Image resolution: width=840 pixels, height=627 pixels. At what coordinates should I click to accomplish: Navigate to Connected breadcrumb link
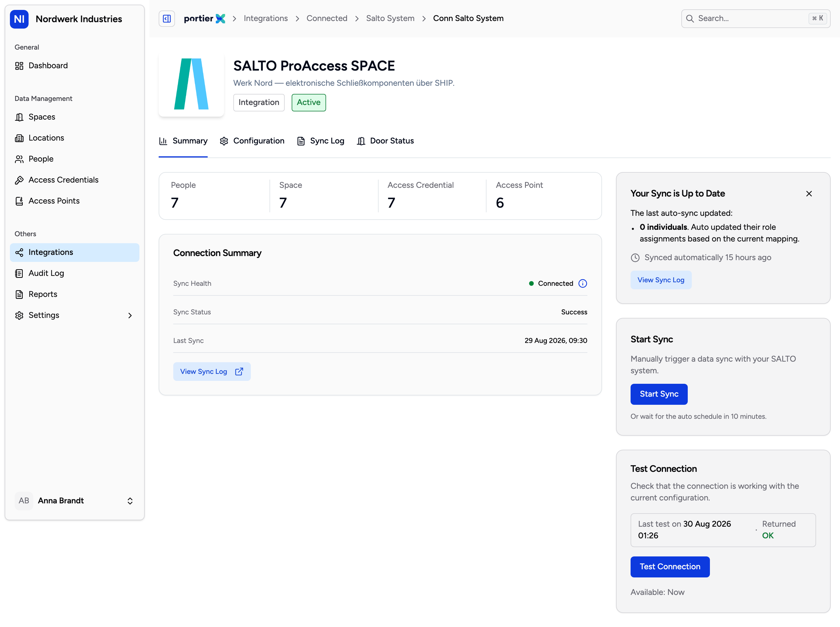[327, 19]
